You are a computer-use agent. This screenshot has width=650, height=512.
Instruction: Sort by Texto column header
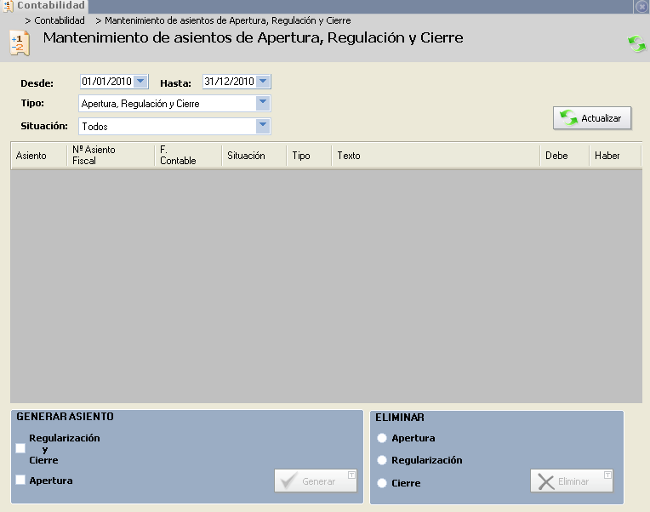point(436,155)
